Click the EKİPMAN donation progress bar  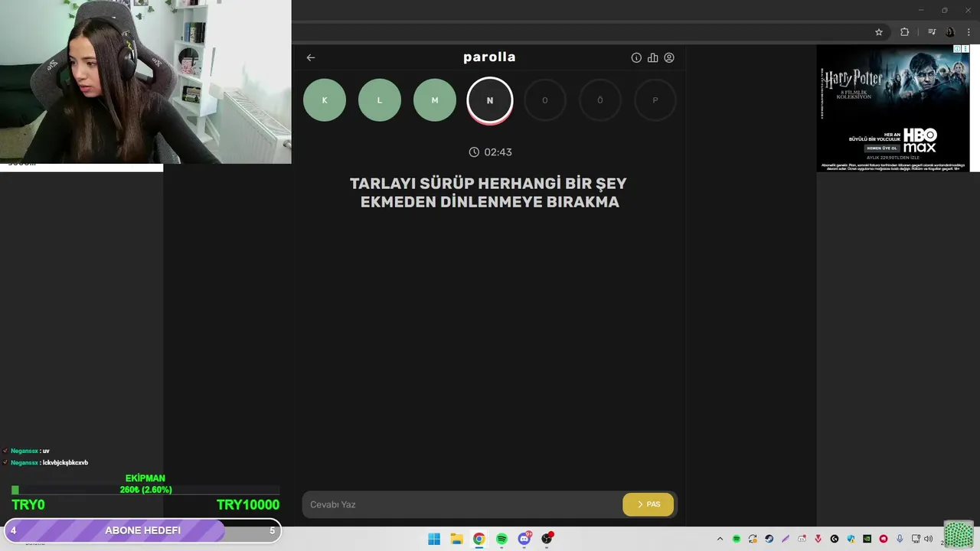pyautogui.click(x=145, y=490)
